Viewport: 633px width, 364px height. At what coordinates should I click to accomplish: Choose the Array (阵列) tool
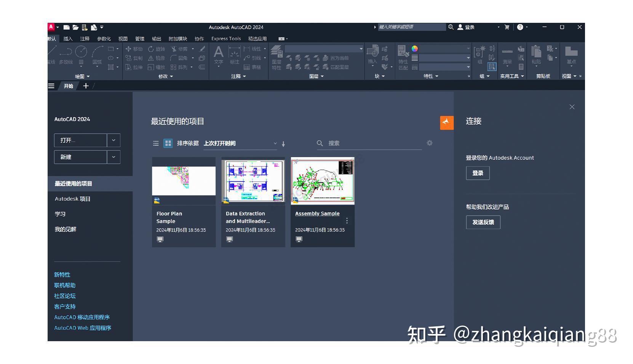click(x=179, y=67)
